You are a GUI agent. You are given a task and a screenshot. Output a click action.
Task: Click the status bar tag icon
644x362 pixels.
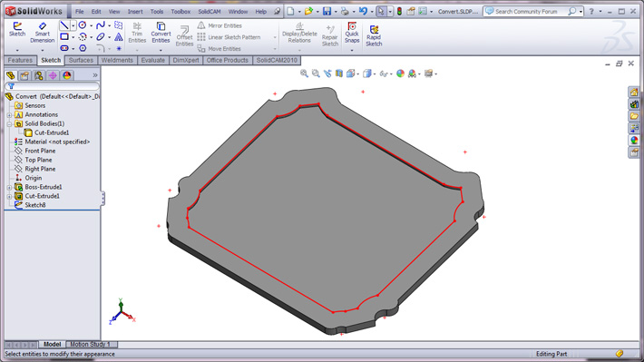coord(620,353)
